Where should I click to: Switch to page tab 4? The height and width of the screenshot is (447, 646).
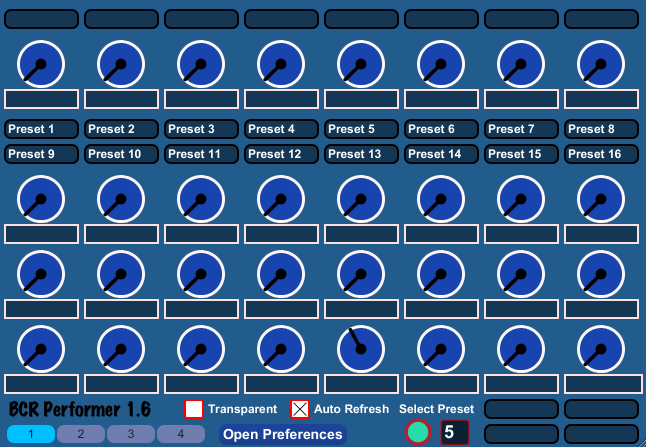(x=181, y=434)
